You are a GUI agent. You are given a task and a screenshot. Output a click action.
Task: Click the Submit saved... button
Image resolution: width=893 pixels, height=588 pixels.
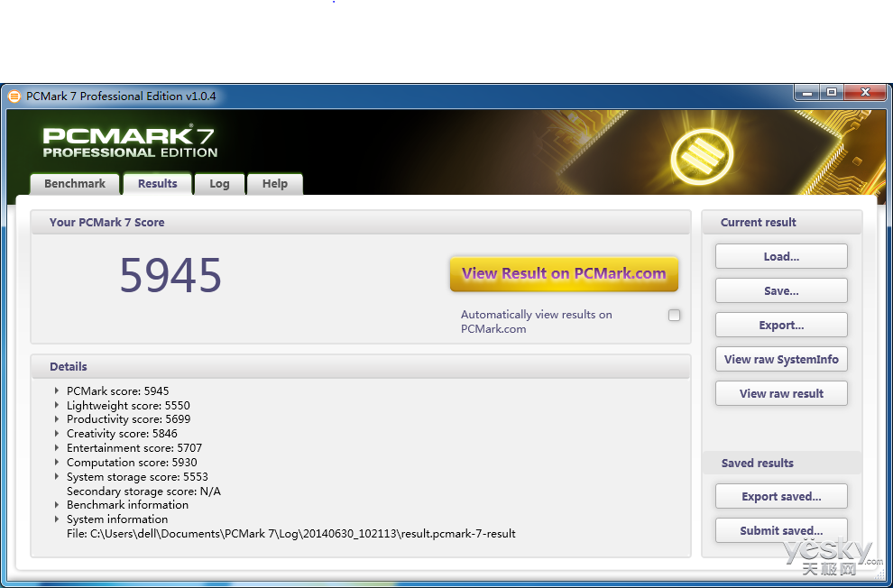pyautogui.click(x=781, y=530)
